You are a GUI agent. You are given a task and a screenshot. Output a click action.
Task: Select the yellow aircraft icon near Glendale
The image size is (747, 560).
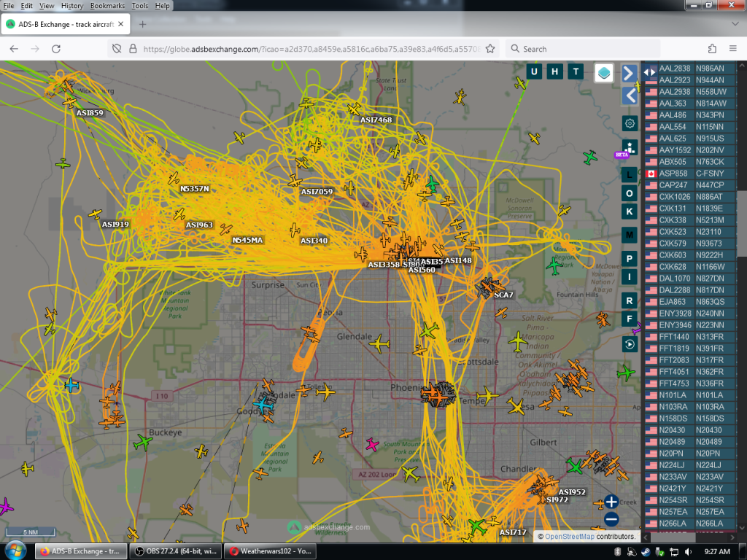coord(379,343)
